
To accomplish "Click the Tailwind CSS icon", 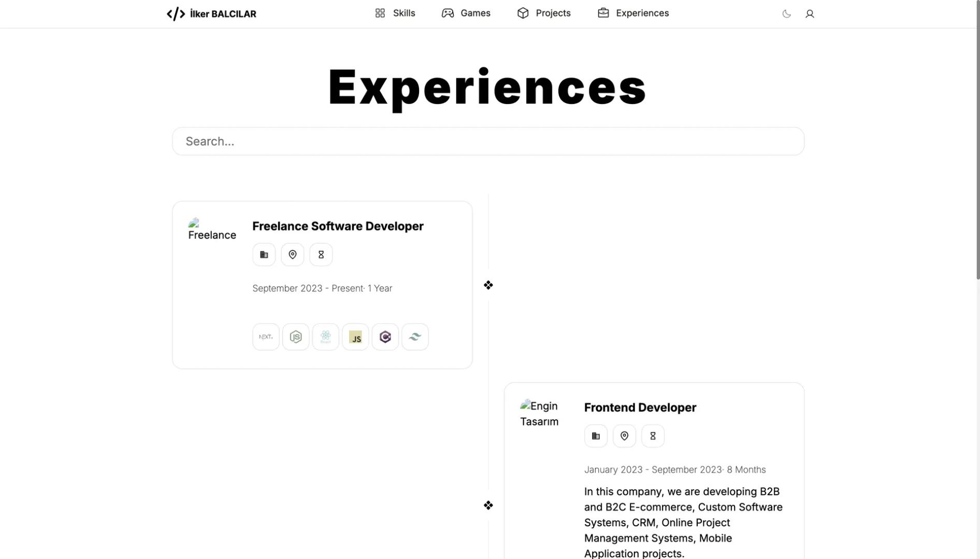I will [x=415, y=336].
